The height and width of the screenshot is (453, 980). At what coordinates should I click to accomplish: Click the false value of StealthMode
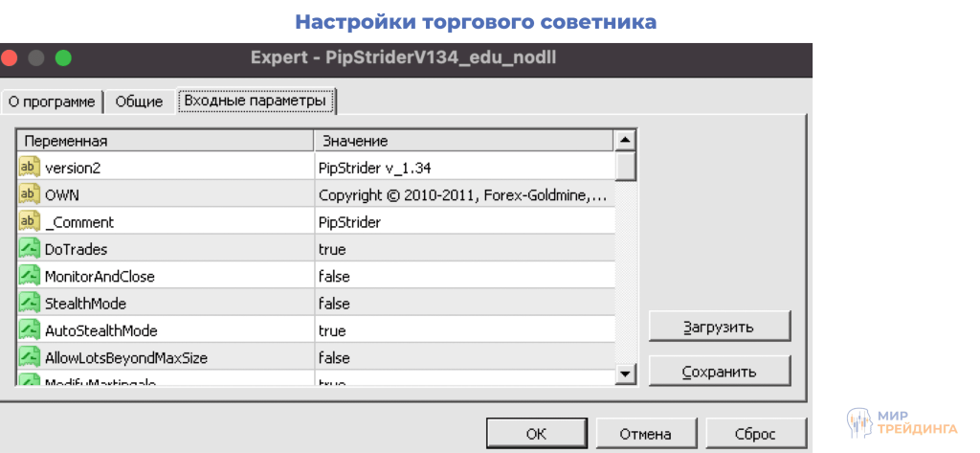tap(464, 304)
